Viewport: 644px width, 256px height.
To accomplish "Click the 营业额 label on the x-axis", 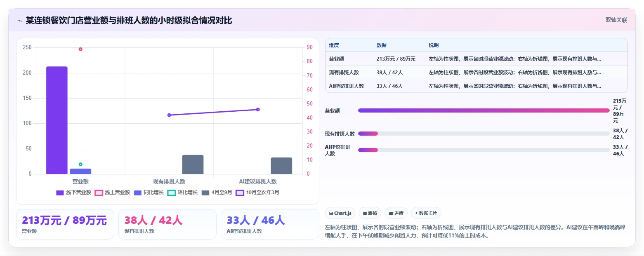I will pyautogui.click(x=80, y=181).
